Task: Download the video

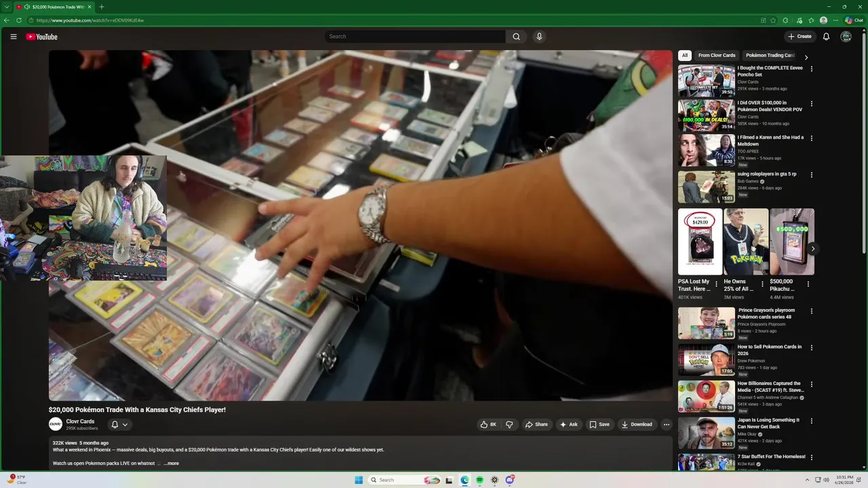Action: [x=637, y=424]
